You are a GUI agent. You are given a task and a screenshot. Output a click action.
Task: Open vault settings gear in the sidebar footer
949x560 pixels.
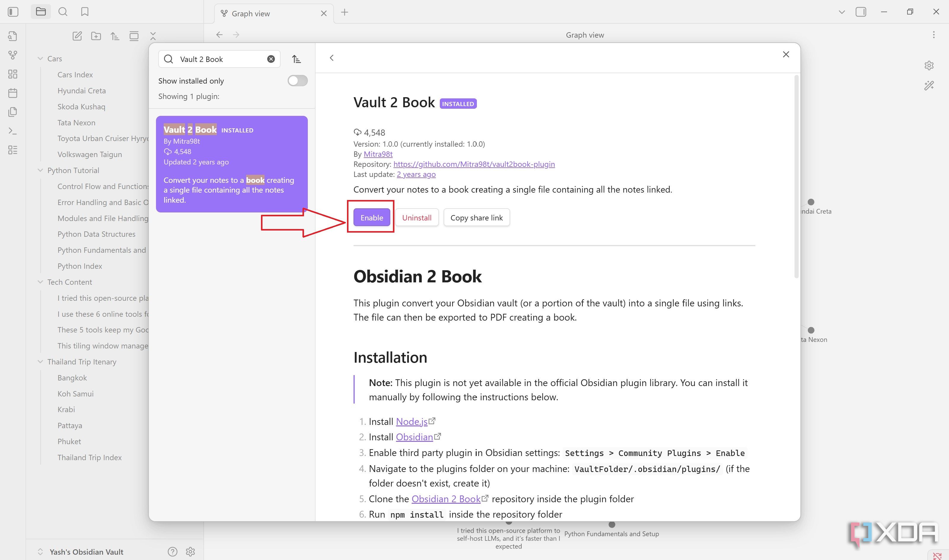(x=190, y=552)
